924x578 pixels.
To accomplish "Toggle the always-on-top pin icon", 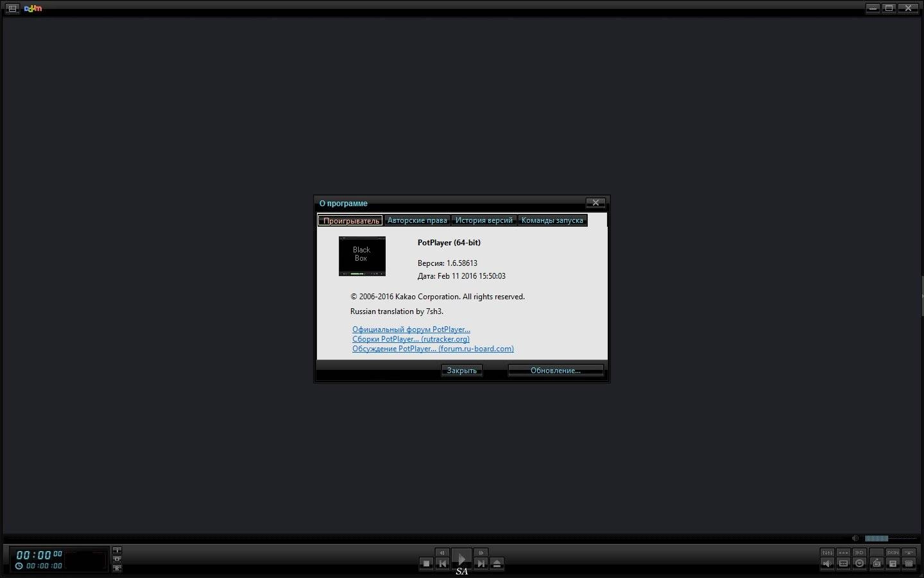I will point(909,552).
